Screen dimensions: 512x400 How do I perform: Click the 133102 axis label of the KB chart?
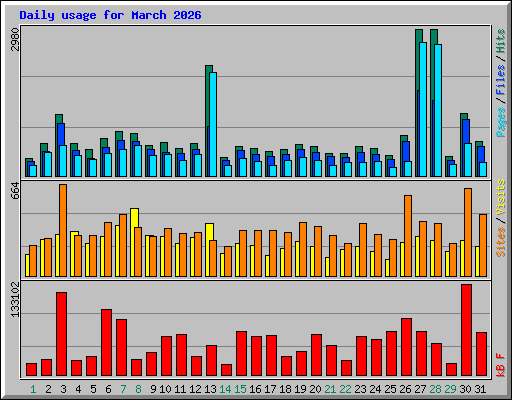[16, 300]
